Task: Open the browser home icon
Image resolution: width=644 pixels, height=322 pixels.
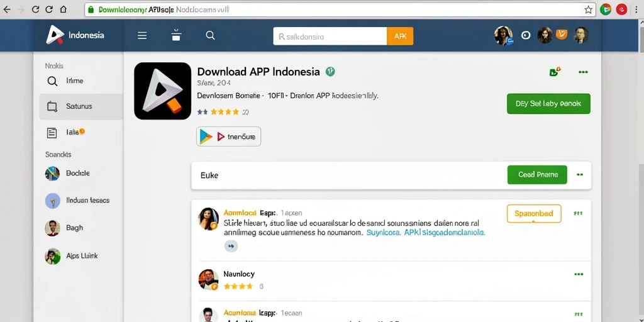Action: (x=64, y=9)
